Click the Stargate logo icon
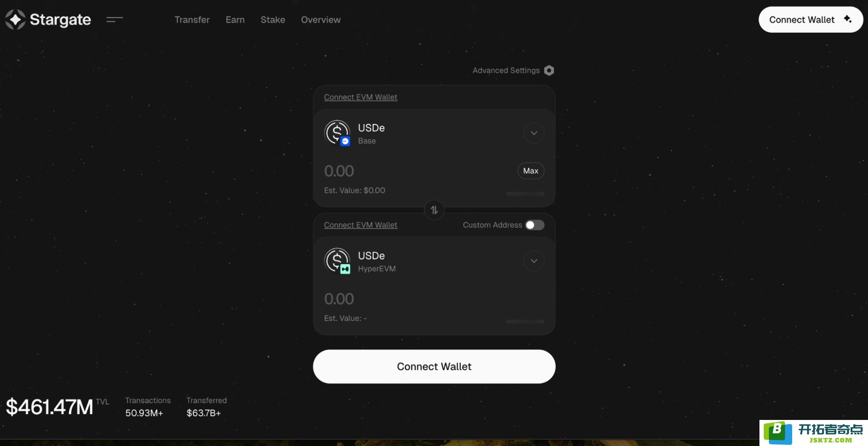868x446 pixels. pos(16,20)
